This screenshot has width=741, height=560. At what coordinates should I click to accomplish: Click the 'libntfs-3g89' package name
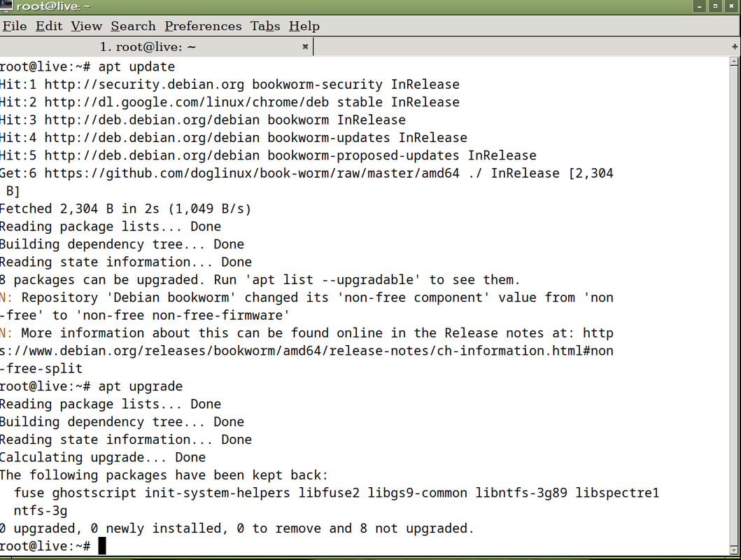[x=521, y=493]
